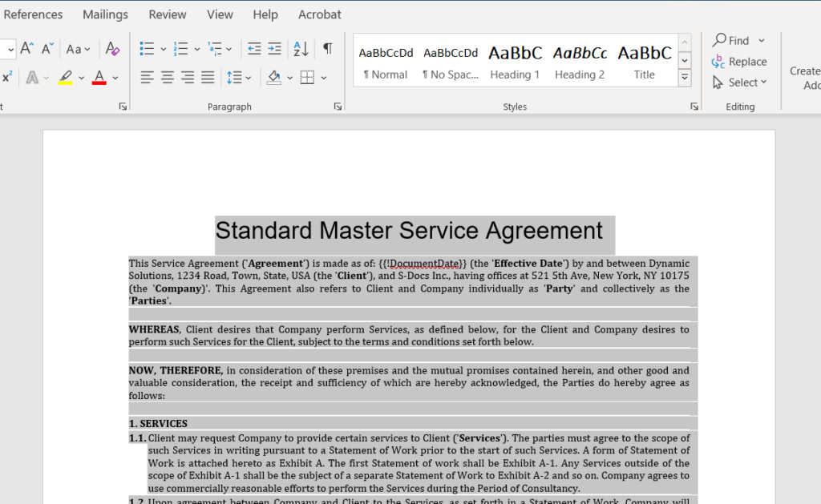Image resolution: width=821 pixels, height=504 pixels.
Task: Switch to the Review ribbon tab
Action: point(167,14)
